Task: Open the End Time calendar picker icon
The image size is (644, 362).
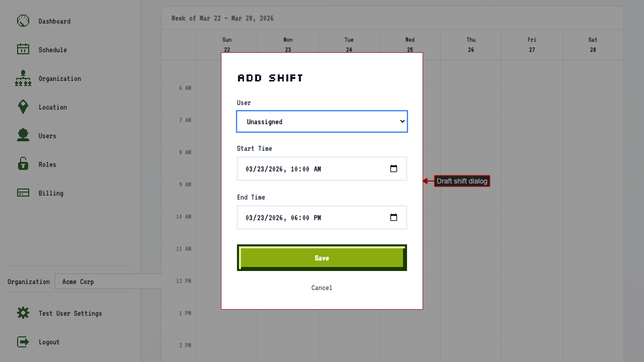Action: (x=394, y=218)
